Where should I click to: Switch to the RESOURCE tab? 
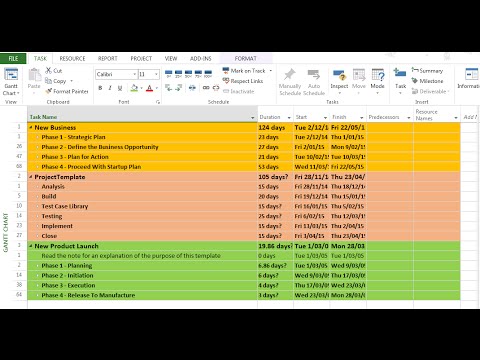72,59
